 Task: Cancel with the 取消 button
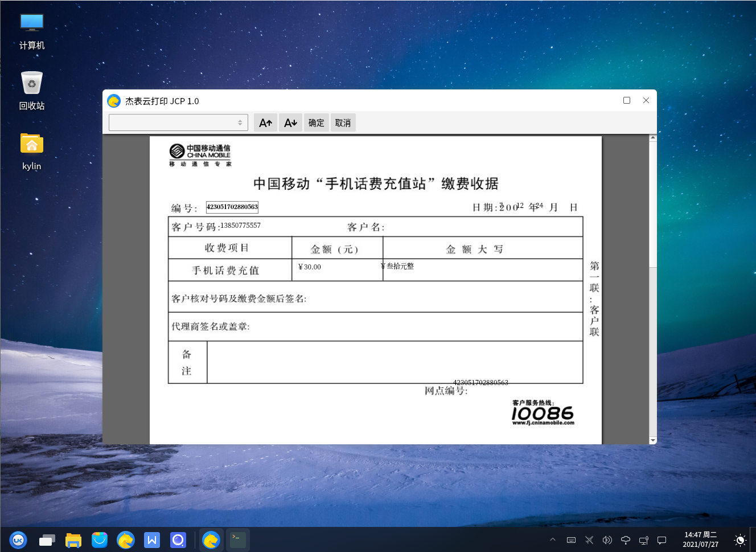click(343, 122)
